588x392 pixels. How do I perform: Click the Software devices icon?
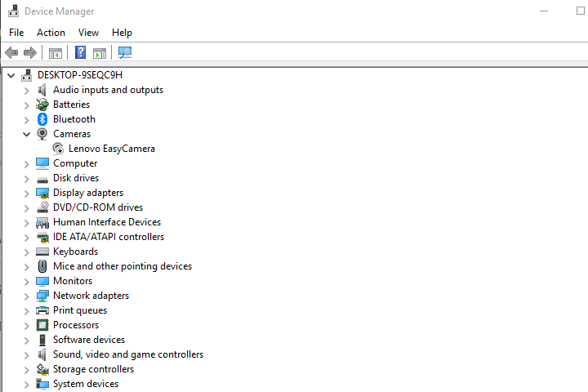click(x=42, y=340)
